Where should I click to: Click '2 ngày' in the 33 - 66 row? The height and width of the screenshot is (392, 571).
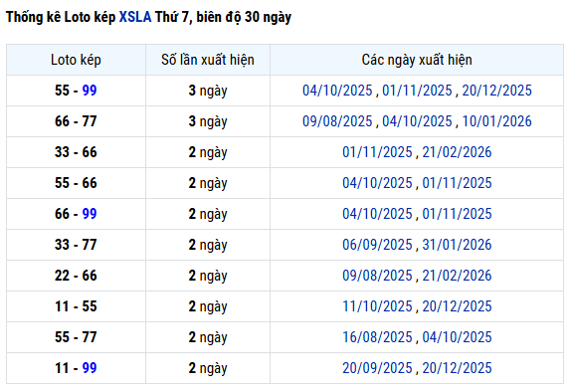click(x=208, y=153)
